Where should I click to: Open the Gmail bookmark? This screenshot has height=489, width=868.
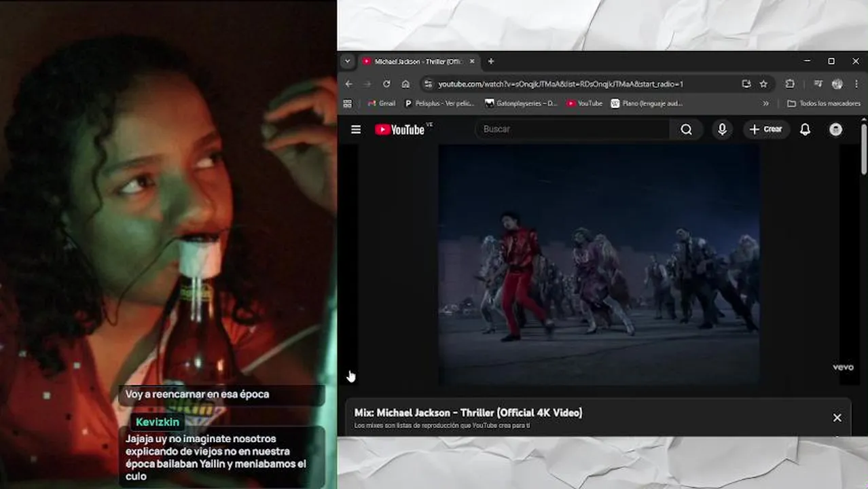click(382, 104)
